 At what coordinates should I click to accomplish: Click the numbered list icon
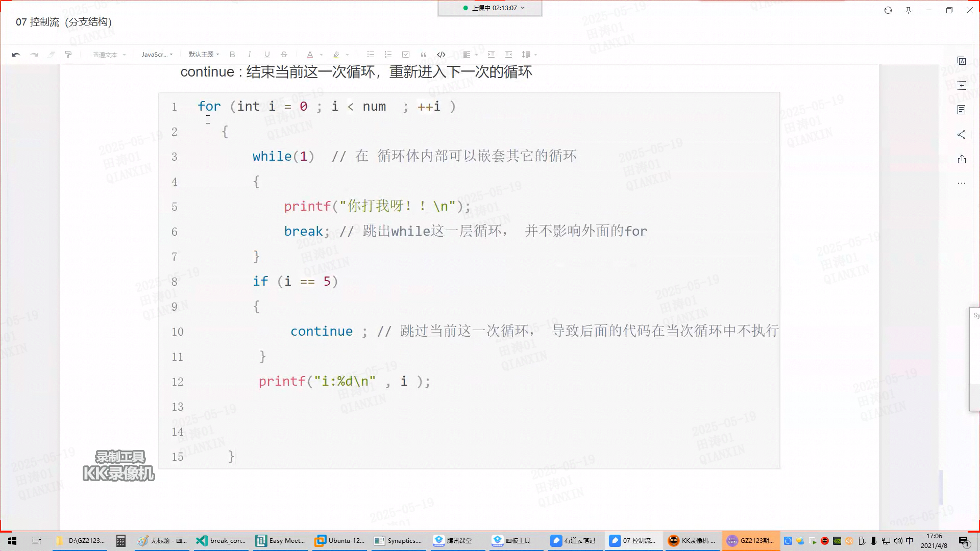[388, 55]
